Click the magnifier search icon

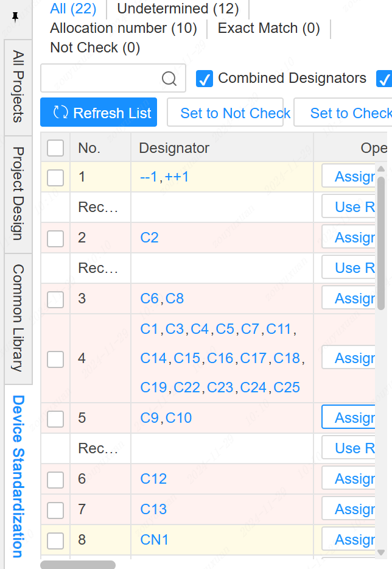(169, 79)
